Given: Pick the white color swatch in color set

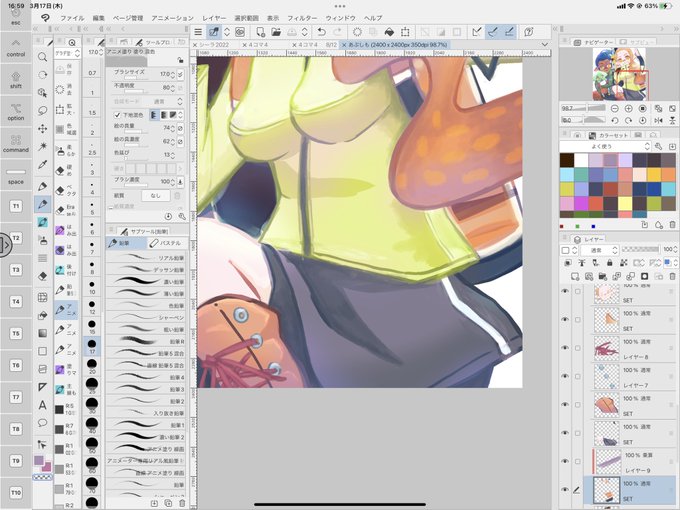Looking at the screenshot, I should [581, 160].
